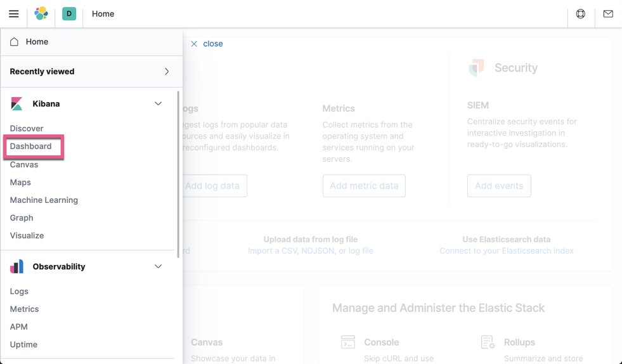Click the Console icon
The image size is (622, 364).
point(348,342)
